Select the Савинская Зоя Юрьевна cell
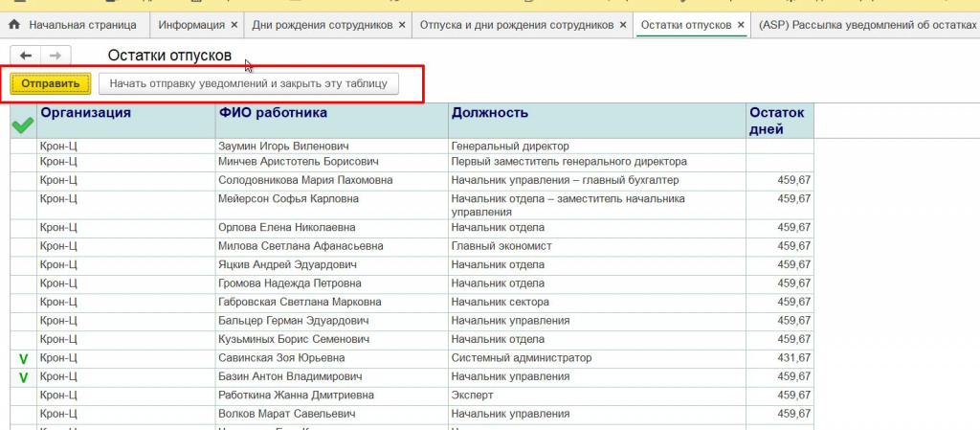This screenshot has width=980, height=430. pyautogui.click(x=332, y=359)
